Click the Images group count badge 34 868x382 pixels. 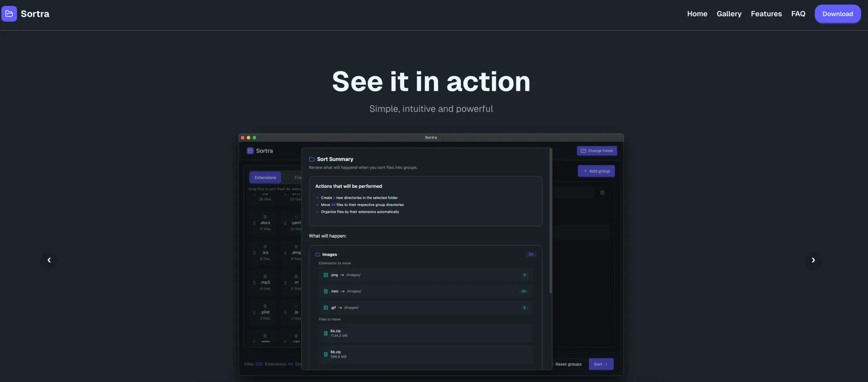[x=531, y=255]
